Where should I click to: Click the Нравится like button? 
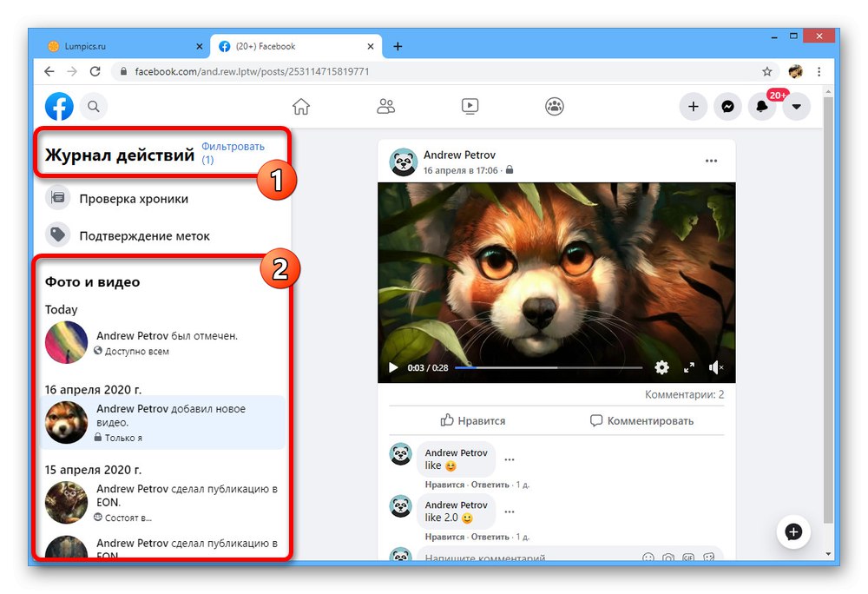pos(473,420)
